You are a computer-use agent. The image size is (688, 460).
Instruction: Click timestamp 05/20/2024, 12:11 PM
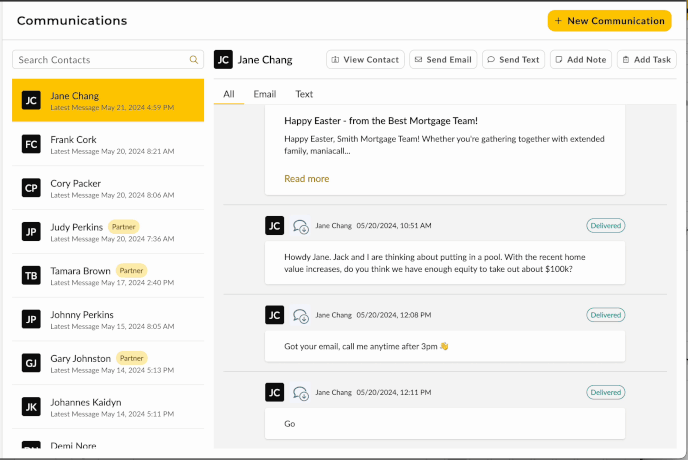point(394,392)
